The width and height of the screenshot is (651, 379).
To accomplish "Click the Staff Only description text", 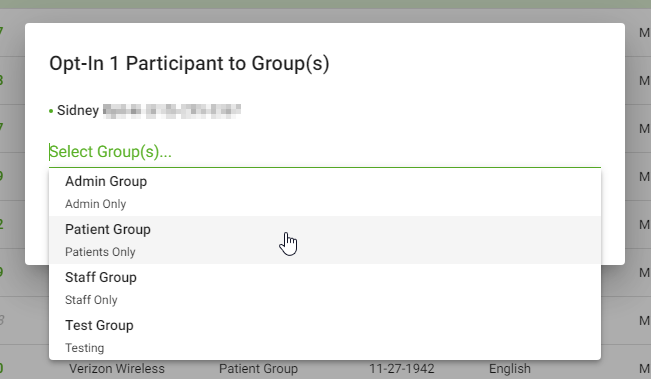I will tap(91, 300).
